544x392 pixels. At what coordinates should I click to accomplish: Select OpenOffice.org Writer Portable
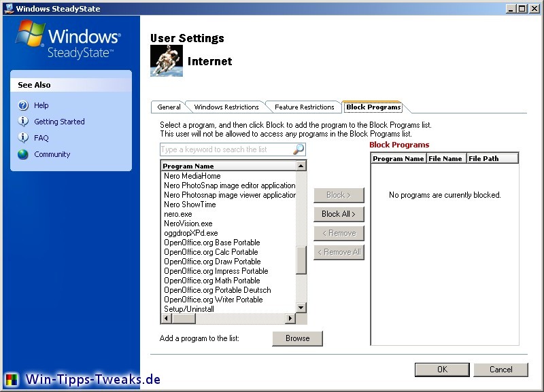[214, 300]
